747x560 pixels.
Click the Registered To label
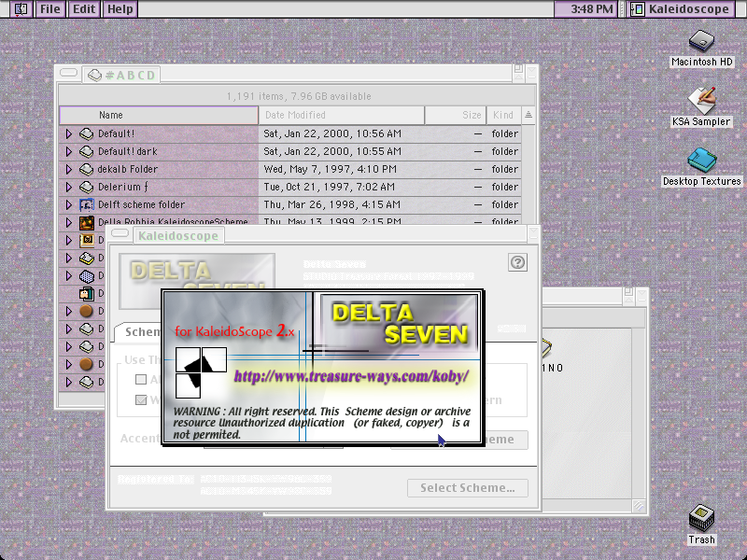click(x=156, y=479)
